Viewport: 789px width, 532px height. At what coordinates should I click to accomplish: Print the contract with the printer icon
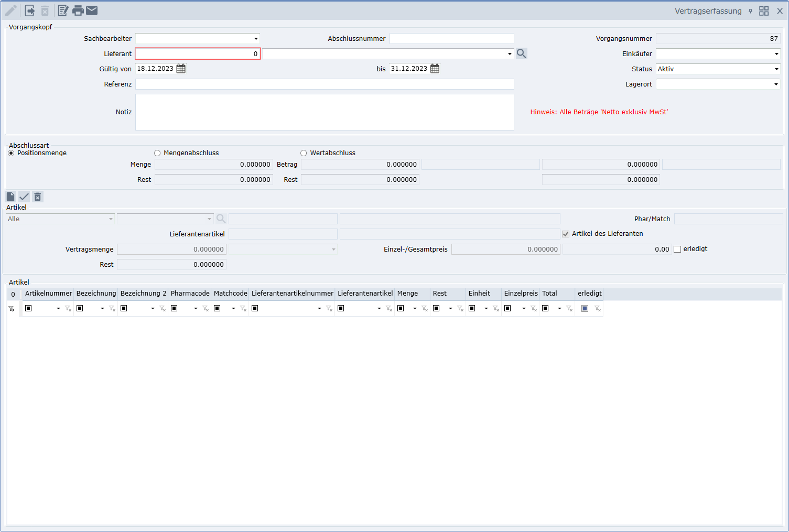tap(78, 10)
